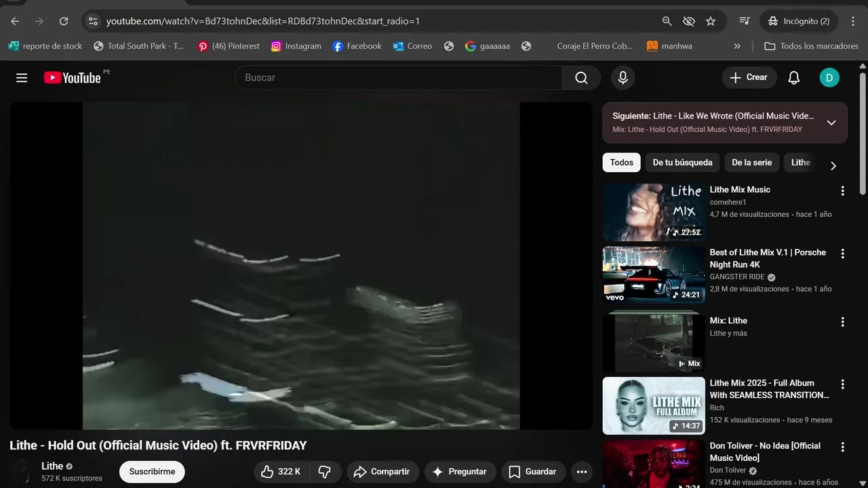Open Don Toliver No Idea video title
868x488 pixels.
coord(765,452)
